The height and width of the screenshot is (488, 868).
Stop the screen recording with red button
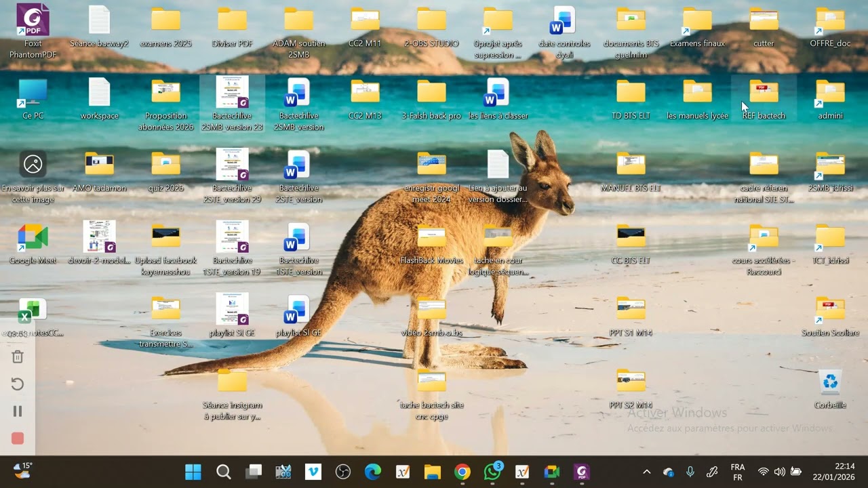(x=18, y=439)
